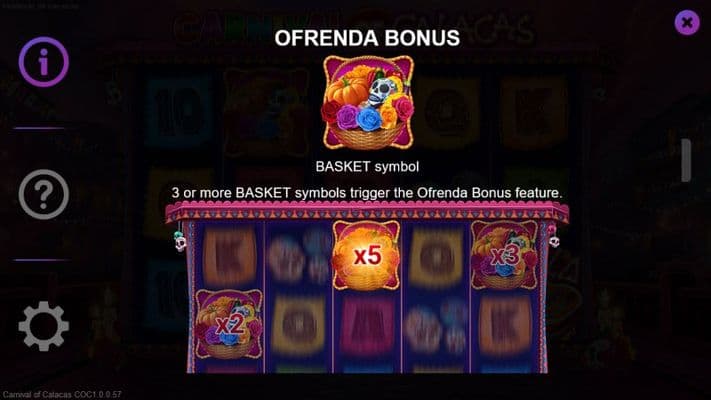
Task: Open the info tab icon
Action: coord(44,62)
